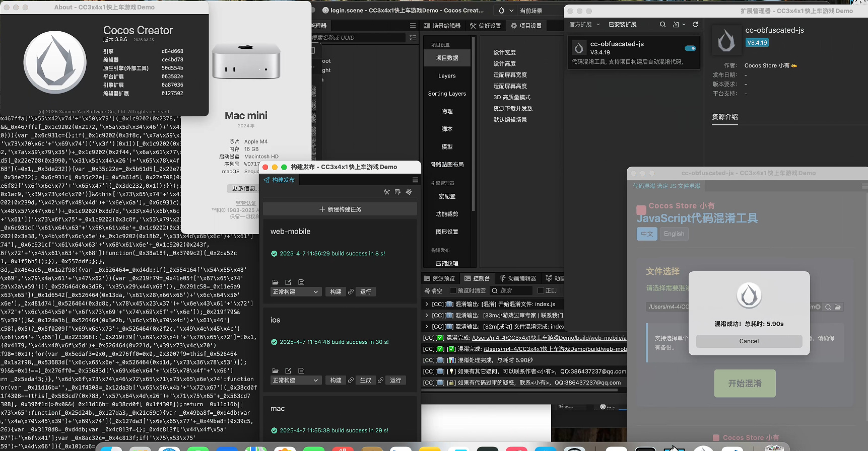
Task: Open build panel hamburger menu
Action: coord(415,180)
